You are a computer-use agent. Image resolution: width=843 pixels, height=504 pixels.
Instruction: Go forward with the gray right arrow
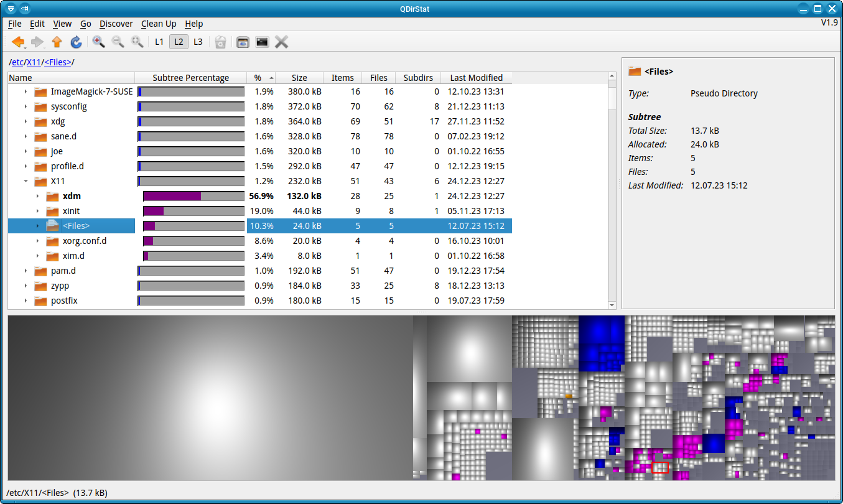tap(37, 42)
